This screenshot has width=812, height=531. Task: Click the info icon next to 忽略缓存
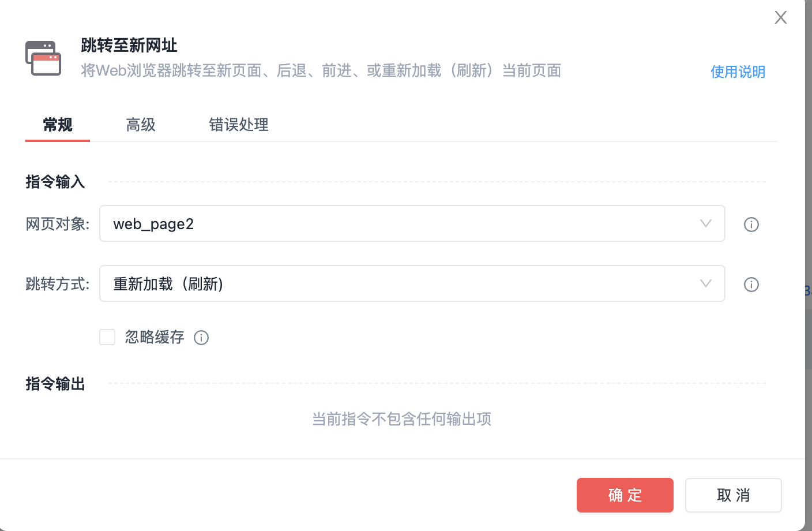point(201,338)
